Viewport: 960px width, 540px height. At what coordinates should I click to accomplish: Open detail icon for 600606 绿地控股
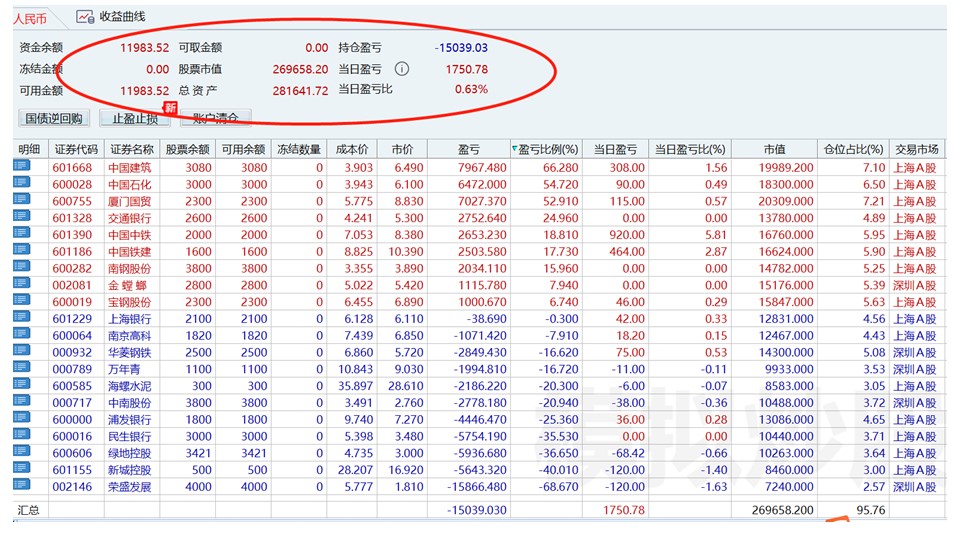(21, 452)
